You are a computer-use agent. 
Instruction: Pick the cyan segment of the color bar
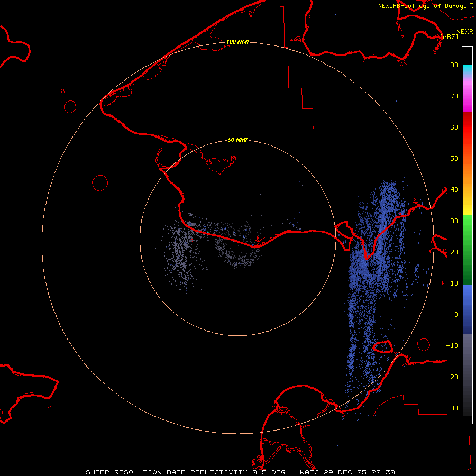coord(467,69)
